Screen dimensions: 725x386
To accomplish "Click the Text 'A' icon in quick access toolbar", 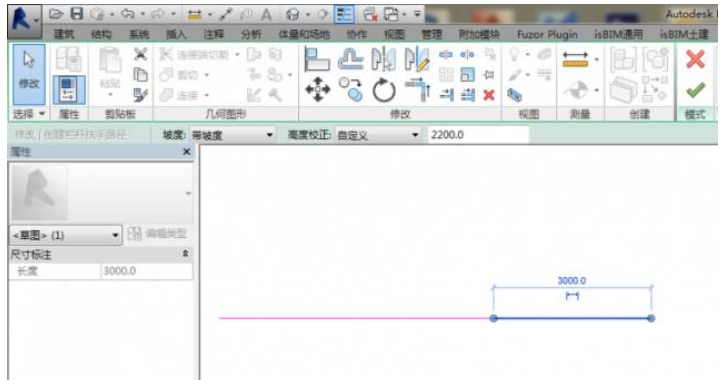I will click(x=266, y=15).
